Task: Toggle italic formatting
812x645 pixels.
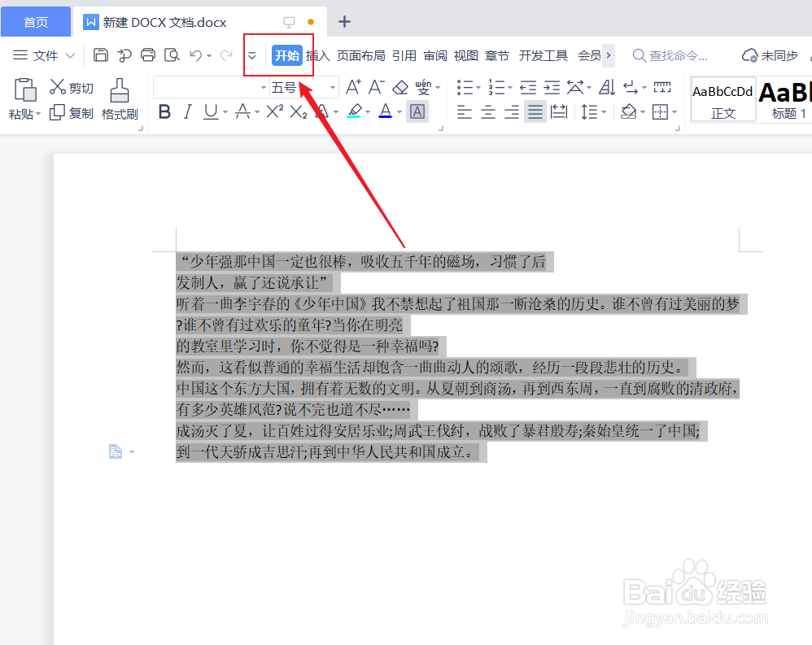Action: click(189, 111)
